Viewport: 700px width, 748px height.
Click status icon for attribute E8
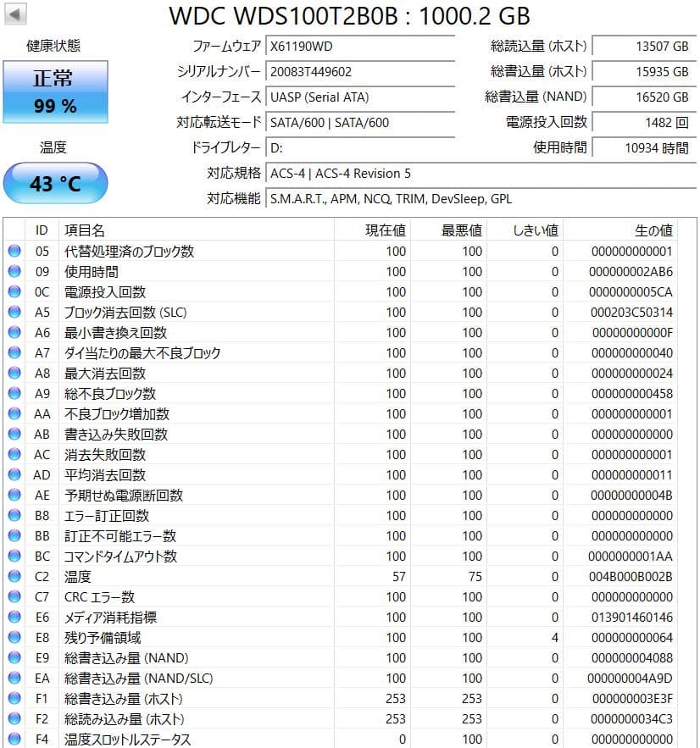[14, 637]
